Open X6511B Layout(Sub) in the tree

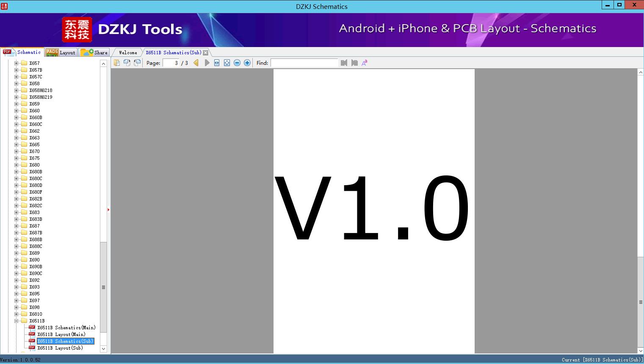point(60,348)
